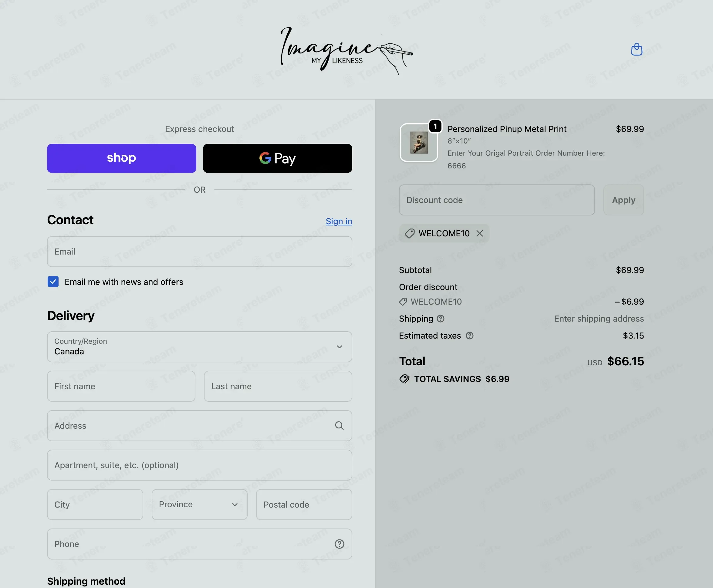
Task: Open the Phone field help icon
Action: 340,544
